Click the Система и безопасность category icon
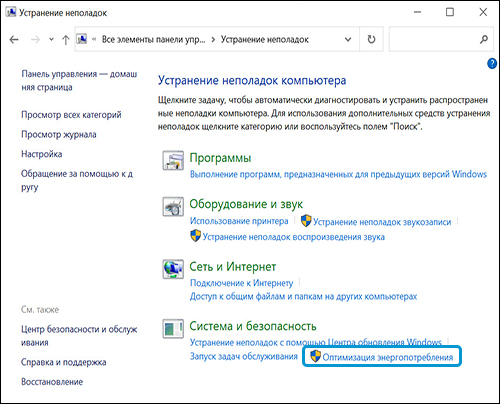This screenshot has height=404, width=500. [173, 328]
